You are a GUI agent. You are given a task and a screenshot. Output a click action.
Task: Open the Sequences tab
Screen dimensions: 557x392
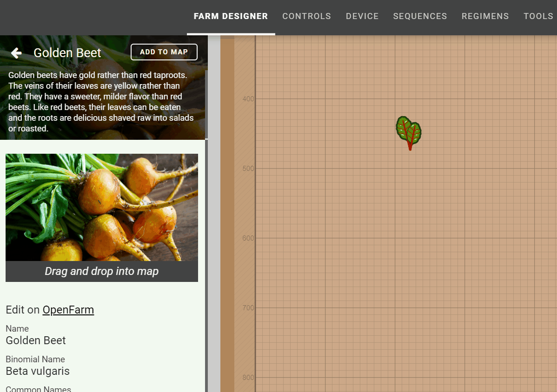[x=419, y=16]
